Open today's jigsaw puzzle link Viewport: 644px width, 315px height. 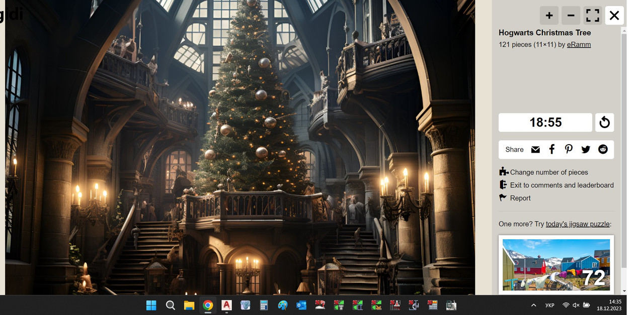click(x=578, y=224)
